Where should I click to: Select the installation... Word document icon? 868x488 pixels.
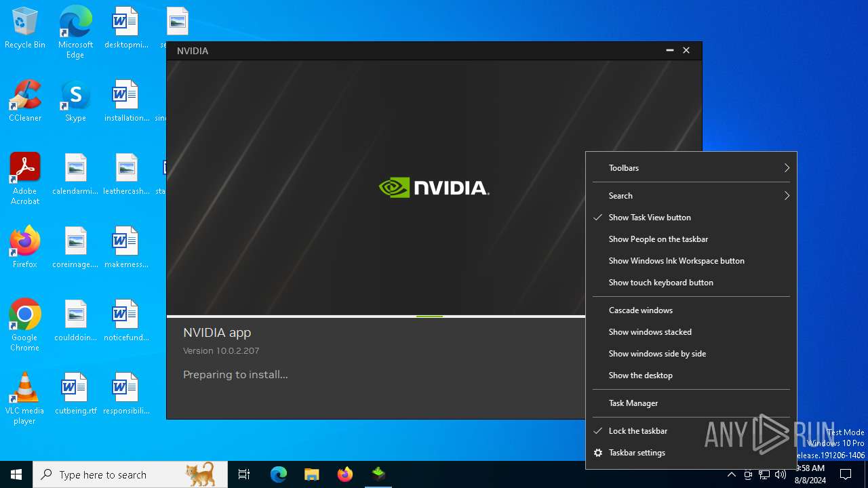[126, 102]
